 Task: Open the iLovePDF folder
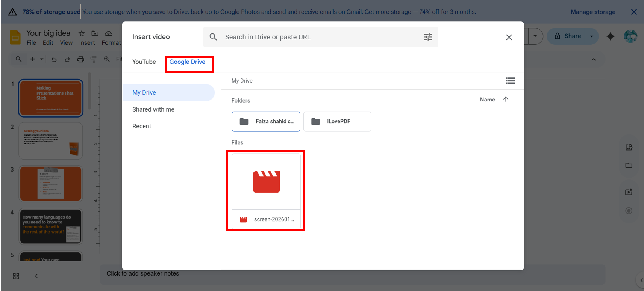pyautogui.click(x=337, y=121)
